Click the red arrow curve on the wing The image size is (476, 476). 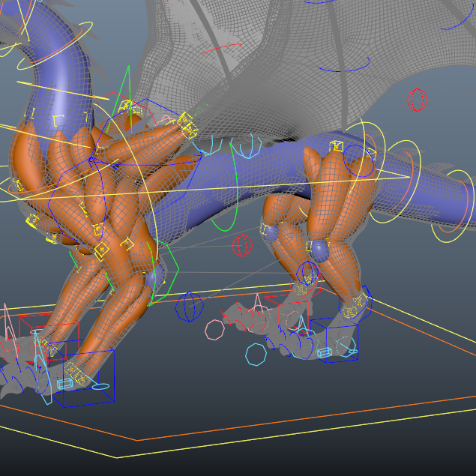220,49
